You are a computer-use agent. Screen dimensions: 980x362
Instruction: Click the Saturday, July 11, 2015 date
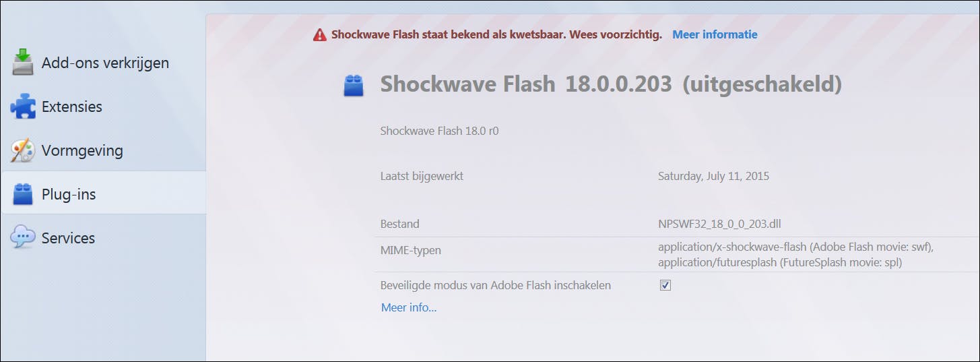(x=713, y=177)
